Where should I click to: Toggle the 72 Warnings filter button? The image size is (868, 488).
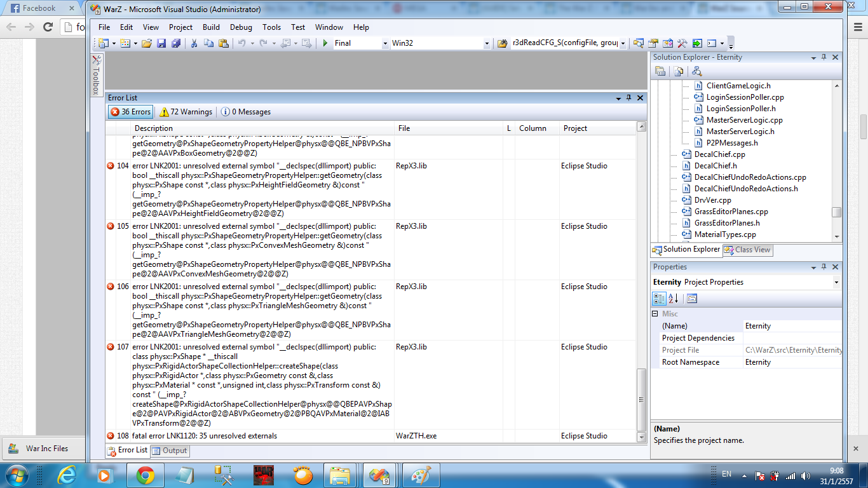point(186,112)
